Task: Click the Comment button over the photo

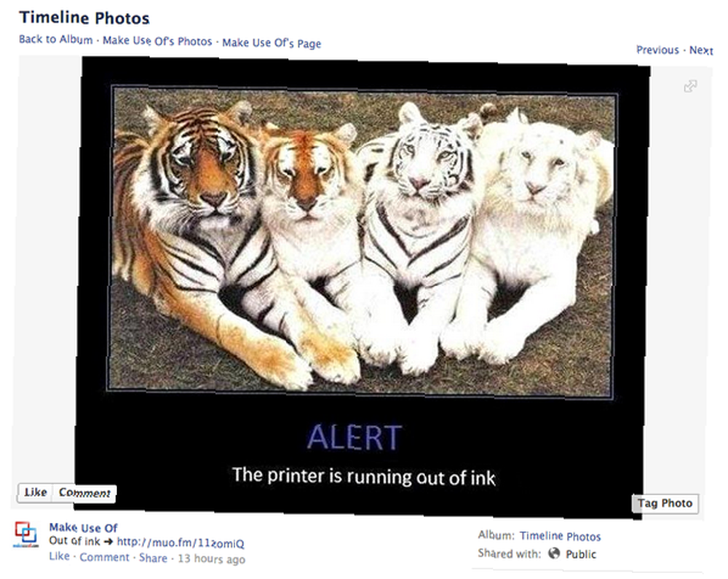Action: [x=84, y=493]
